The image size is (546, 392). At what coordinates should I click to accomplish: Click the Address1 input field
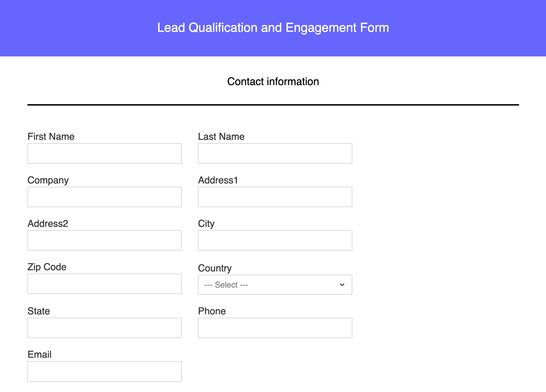click(275, 197)
